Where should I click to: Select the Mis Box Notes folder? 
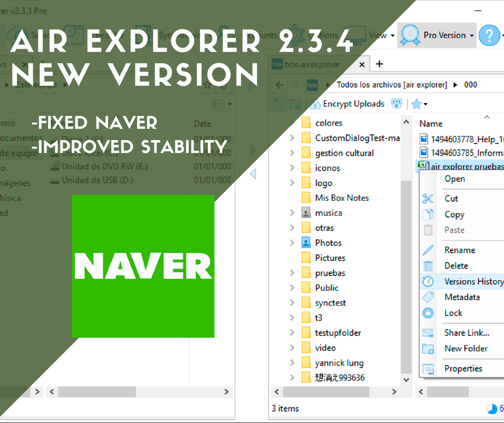[x=342, y=198]
